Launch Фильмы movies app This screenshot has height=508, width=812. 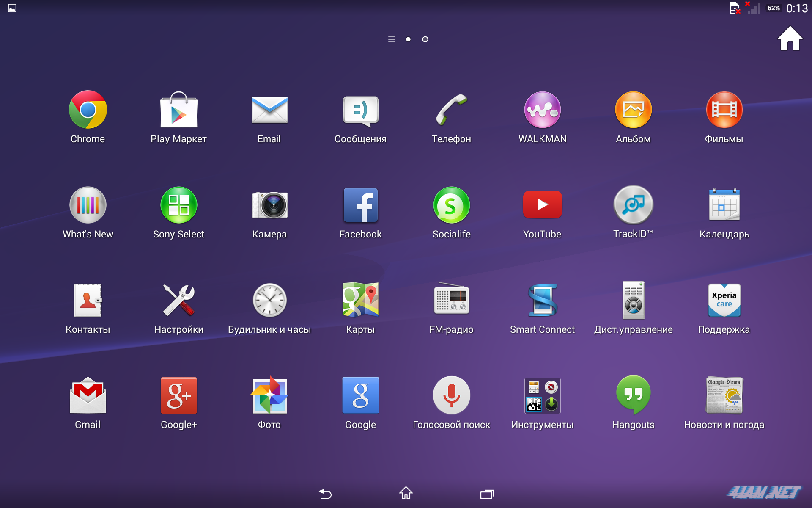tap(724, 110)
